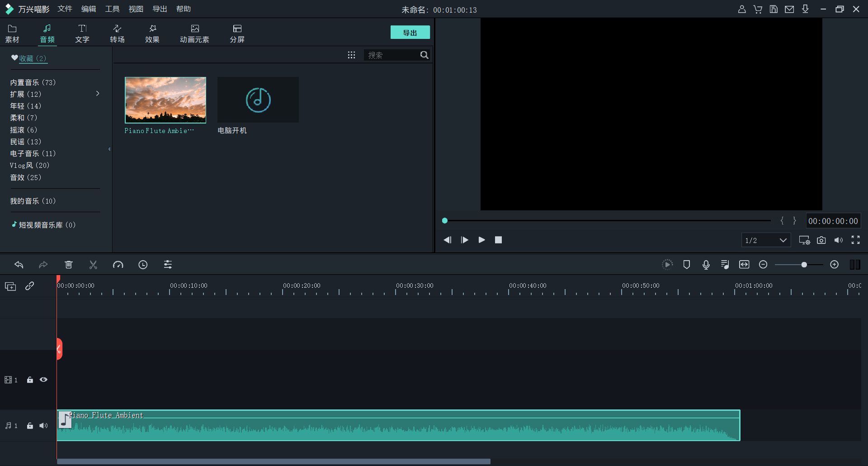
Task: Expand the 扩展 (12) music category
Action: pyautogui.click(x=98, y=94)
